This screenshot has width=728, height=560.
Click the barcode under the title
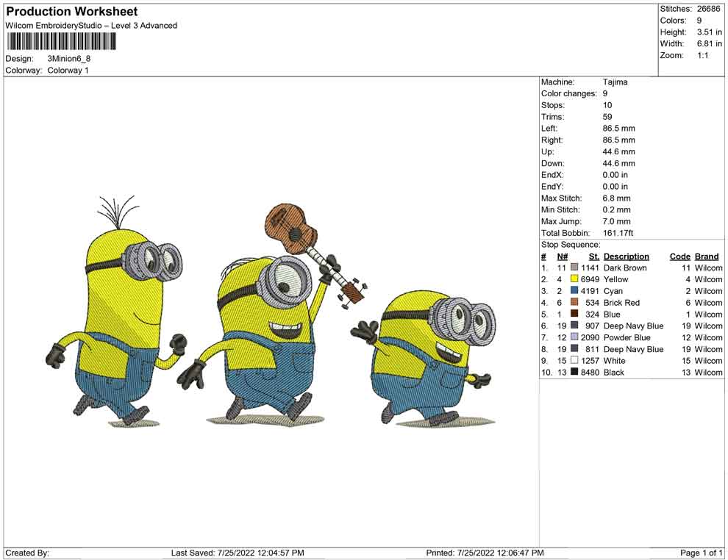coord(61,42)
